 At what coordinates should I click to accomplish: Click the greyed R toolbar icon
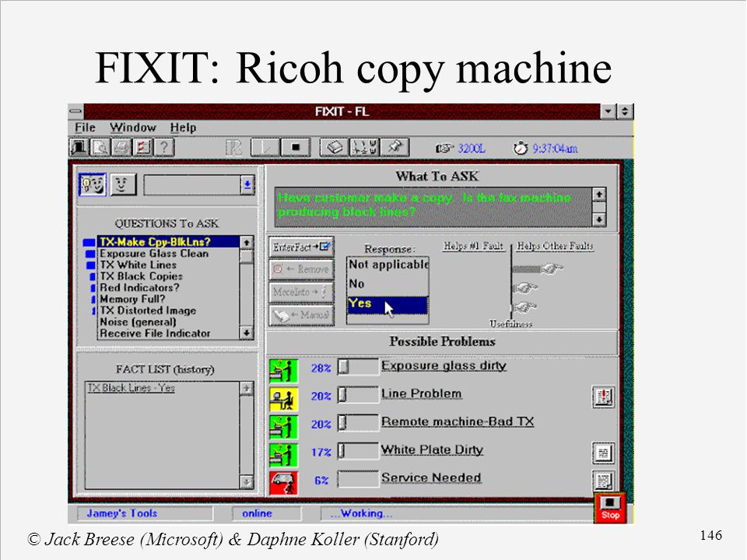click(233, 148)
